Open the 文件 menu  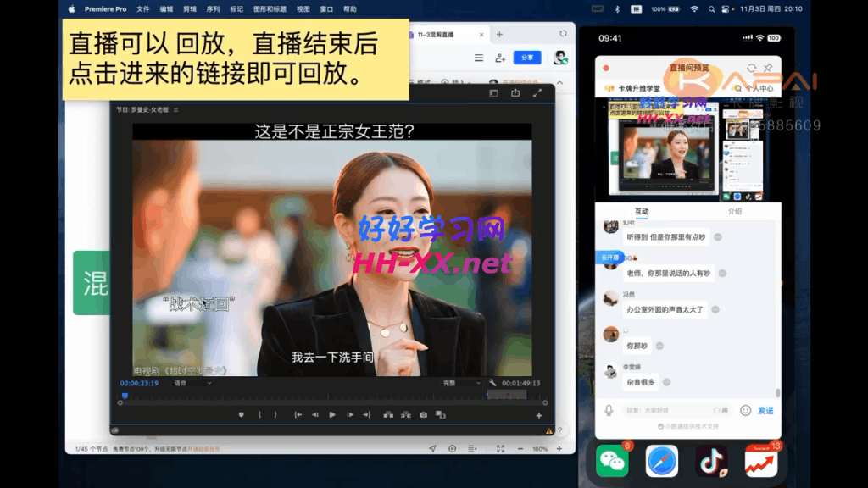(x=142, y=9)
